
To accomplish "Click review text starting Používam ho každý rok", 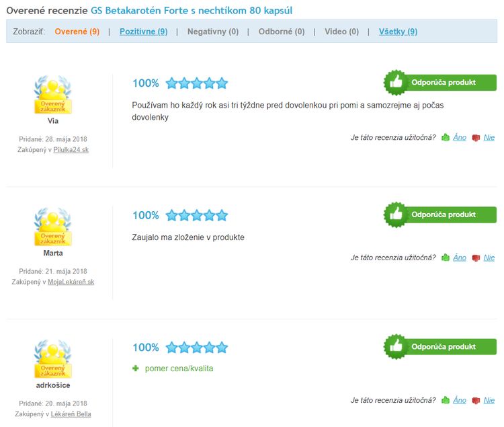I will pos(288,111).
